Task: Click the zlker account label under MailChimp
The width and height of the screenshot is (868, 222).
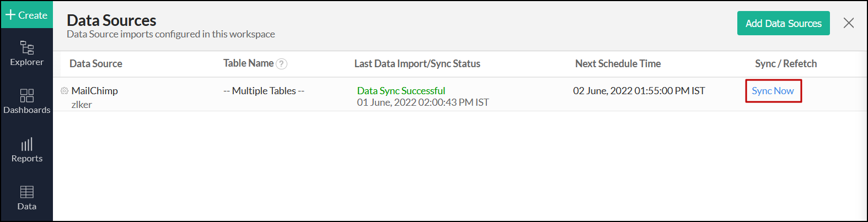Action: 82,105
